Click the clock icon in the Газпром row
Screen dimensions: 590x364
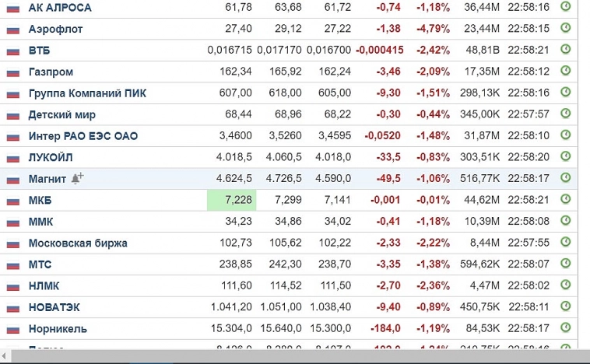point(566,71)
